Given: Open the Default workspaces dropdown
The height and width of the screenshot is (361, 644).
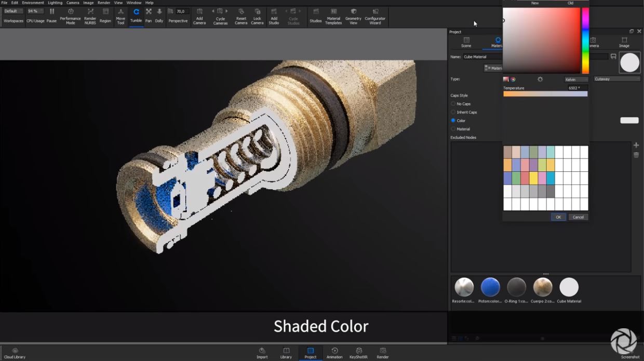Looking at the screenshot, I should tap(13, 11).
